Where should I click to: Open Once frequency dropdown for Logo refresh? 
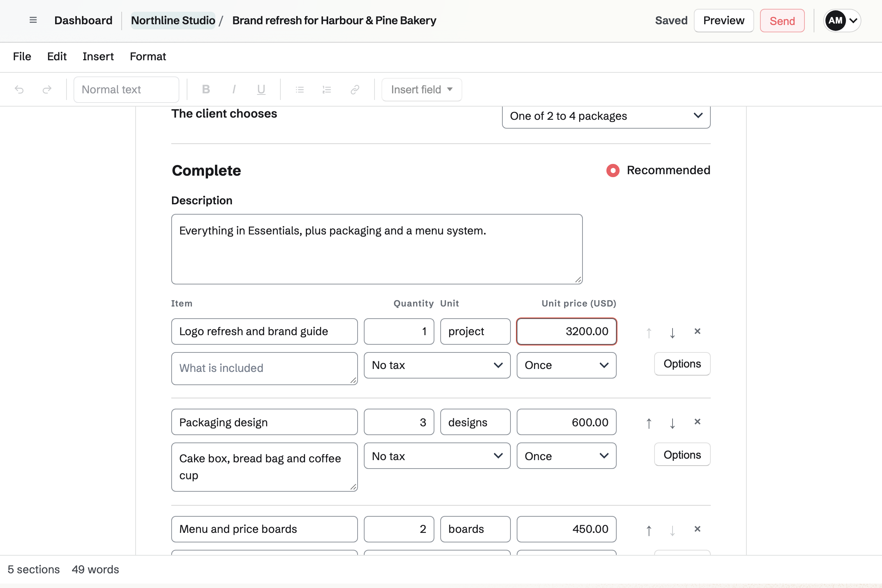coord(566,365)
